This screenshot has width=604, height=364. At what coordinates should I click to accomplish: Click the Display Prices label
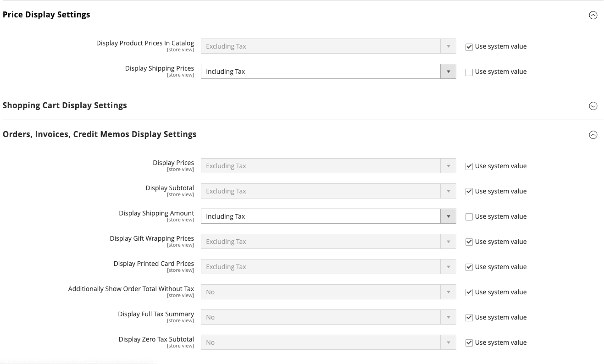(173, 163)
